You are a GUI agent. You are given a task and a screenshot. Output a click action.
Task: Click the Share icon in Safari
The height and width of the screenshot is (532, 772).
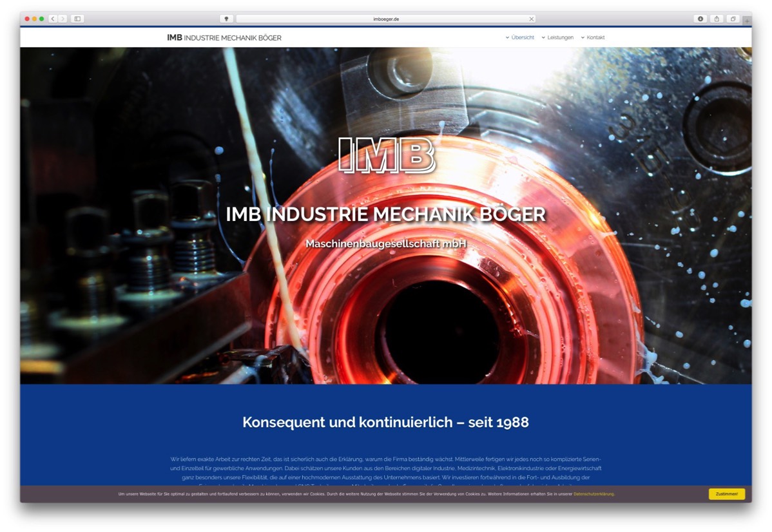pyautogui.click(x=717, y=19)
